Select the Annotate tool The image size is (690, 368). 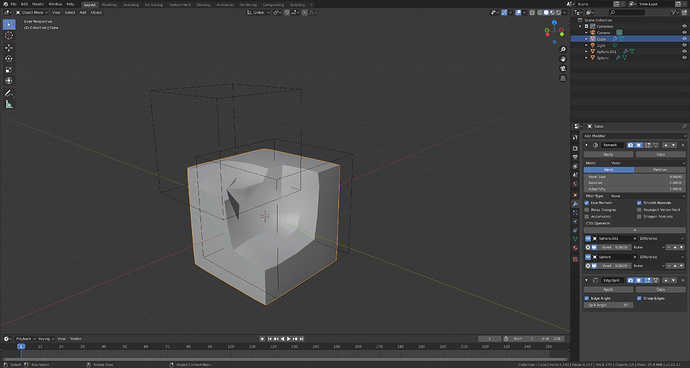point(8,93)
